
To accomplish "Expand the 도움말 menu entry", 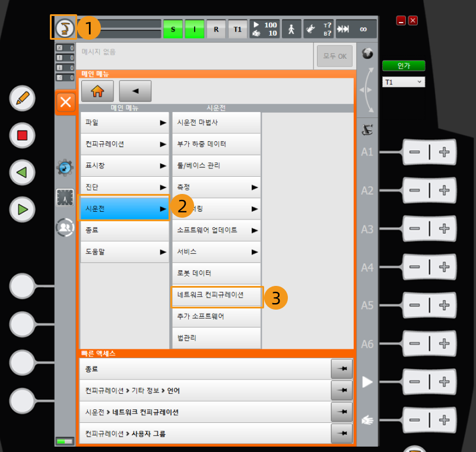I will pos(125,252).
